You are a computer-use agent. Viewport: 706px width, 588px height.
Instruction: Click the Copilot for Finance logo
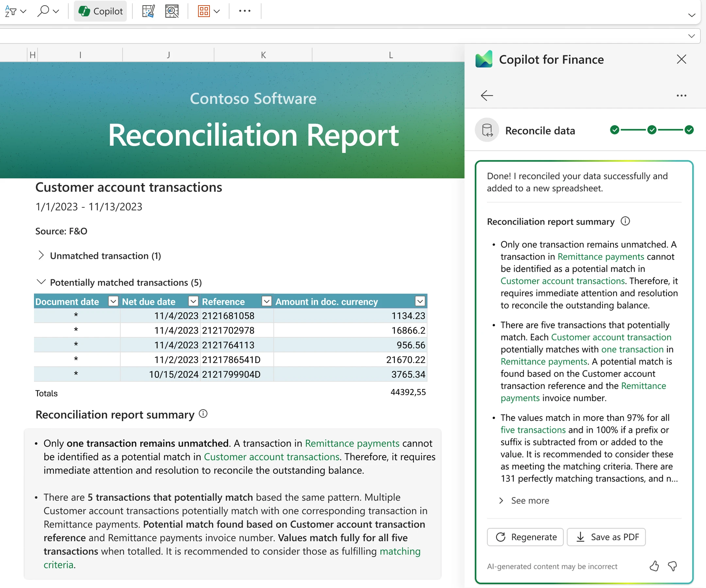pos(484,59)
